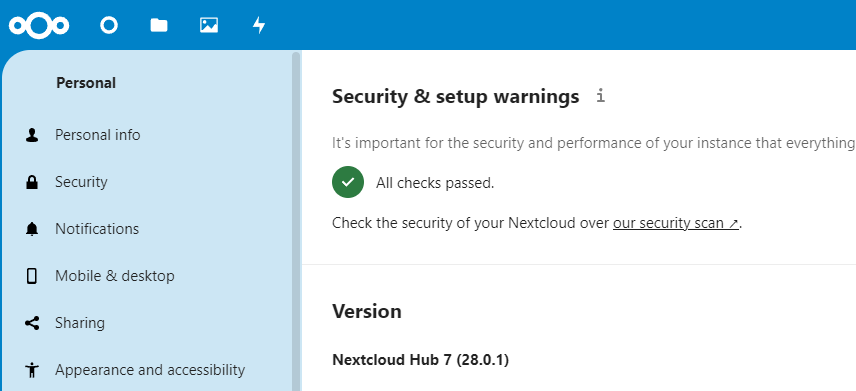Click the sidebar vertical scrollbar
Screen dimensions: 856x391
[296, 221]
